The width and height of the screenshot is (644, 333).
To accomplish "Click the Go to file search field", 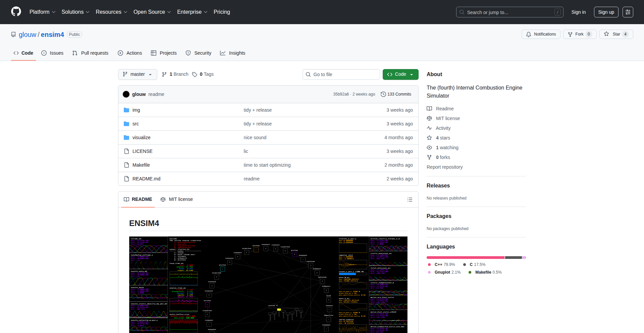I will click(341, 74).
